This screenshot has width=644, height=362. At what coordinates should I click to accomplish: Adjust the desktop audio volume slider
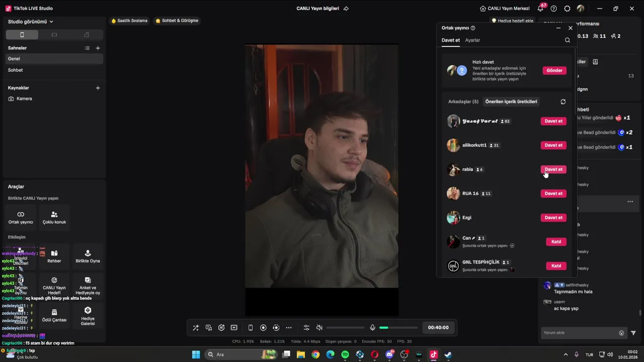pyautogui.click(x=345, y=328)
